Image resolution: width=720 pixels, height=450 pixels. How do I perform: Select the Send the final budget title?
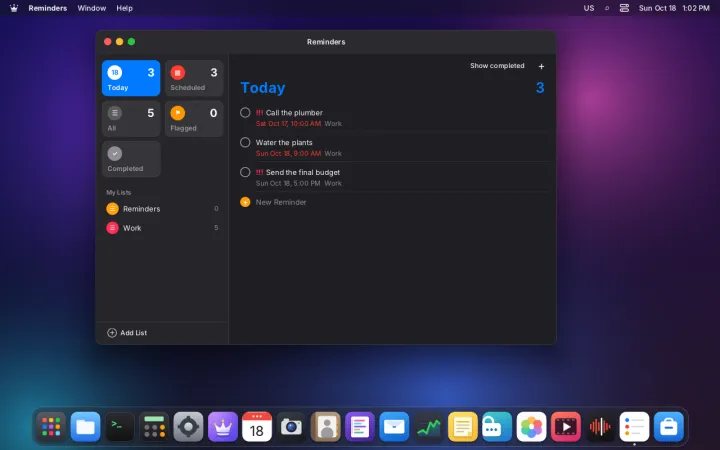[x=303, y=172]
